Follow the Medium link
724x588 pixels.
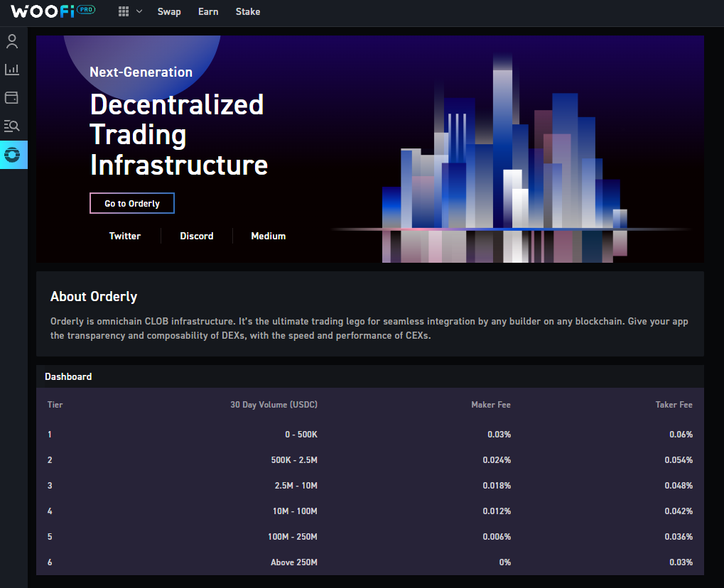pyautogui.click(x=268, y=236)
